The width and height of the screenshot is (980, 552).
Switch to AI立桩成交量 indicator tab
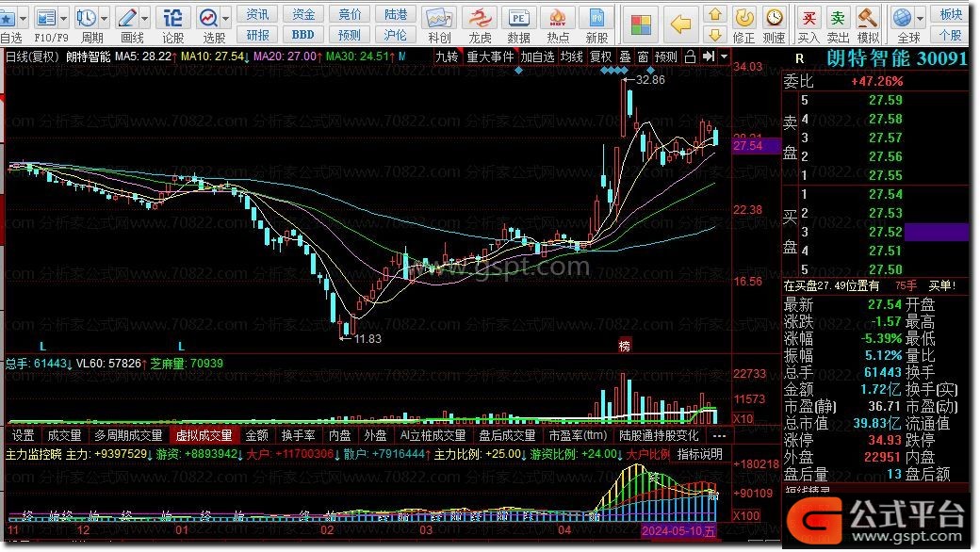tap(433, 435)
